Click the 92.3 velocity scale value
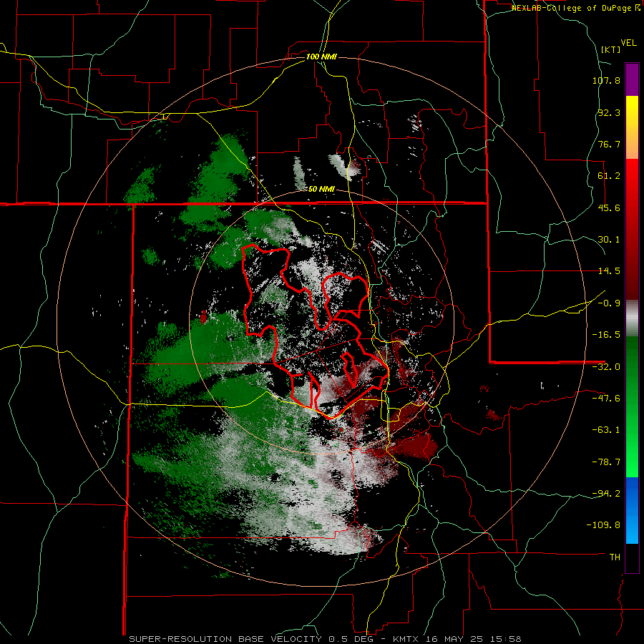 [x=609, y=112]
